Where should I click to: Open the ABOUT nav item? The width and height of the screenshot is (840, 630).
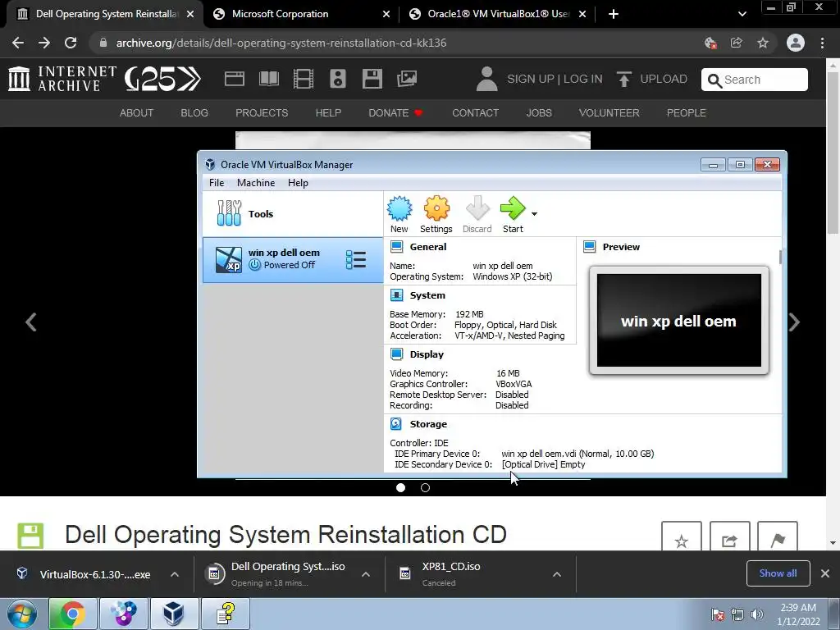click(x=137, y=113)
